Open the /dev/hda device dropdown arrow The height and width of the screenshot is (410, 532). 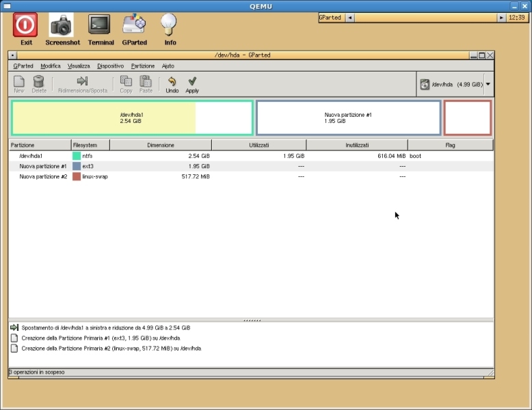(488, 84)
